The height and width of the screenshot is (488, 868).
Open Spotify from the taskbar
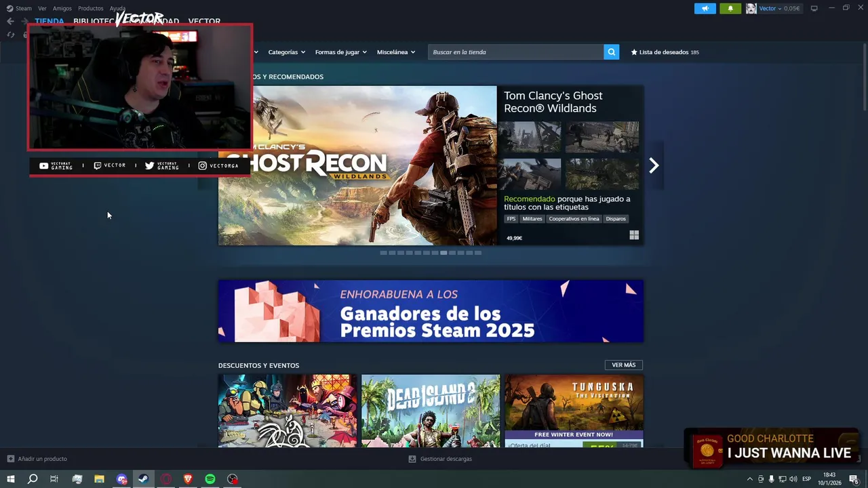click(x=210, y=479)
